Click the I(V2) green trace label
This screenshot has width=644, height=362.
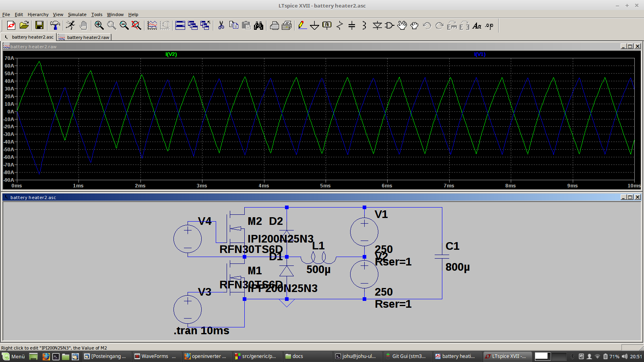pyautogui.click(x=171, y=54)
